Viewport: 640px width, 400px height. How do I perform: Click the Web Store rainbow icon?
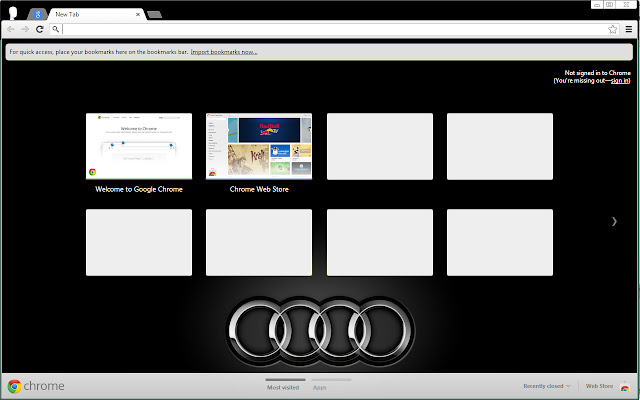[625, 386]
